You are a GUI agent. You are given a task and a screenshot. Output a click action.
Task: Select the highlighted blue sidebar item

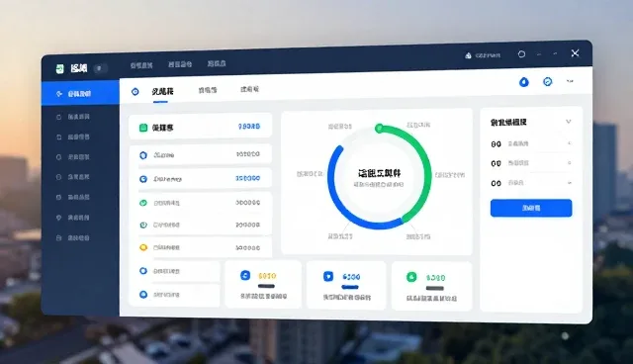(x=80, y=93)
